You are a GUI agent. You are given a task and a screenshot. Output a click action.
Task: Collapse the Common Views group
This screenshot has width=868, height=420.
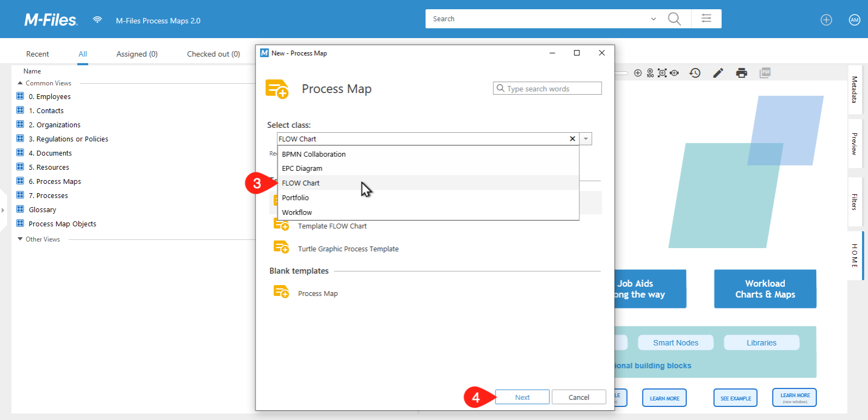(x=20, y=83)
